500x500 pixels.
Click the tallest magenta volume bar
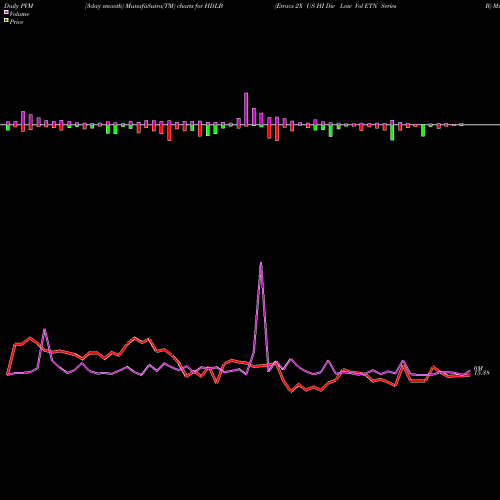coord(246,109)
